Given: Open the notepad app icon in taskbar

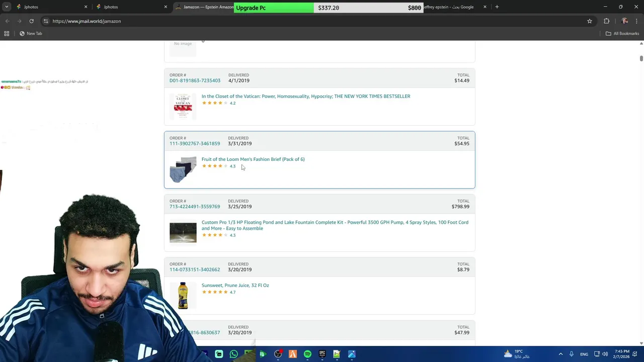Looking at the screenshot, I should pos(337,354).
